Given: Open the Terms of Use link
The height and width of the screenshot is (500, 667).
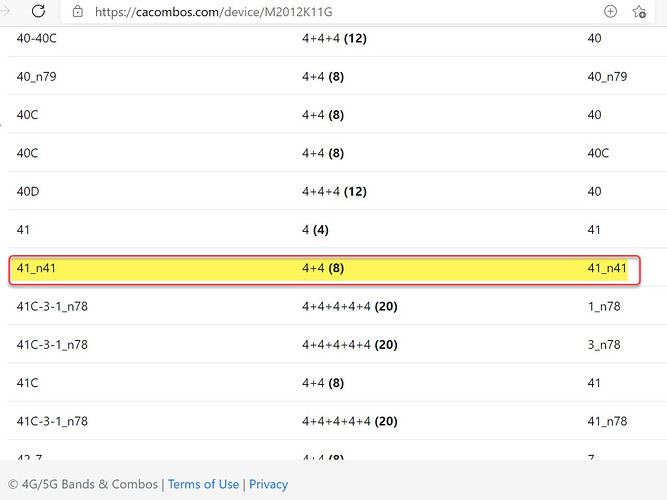Looking at the screenshot, I should pos(203,484).
